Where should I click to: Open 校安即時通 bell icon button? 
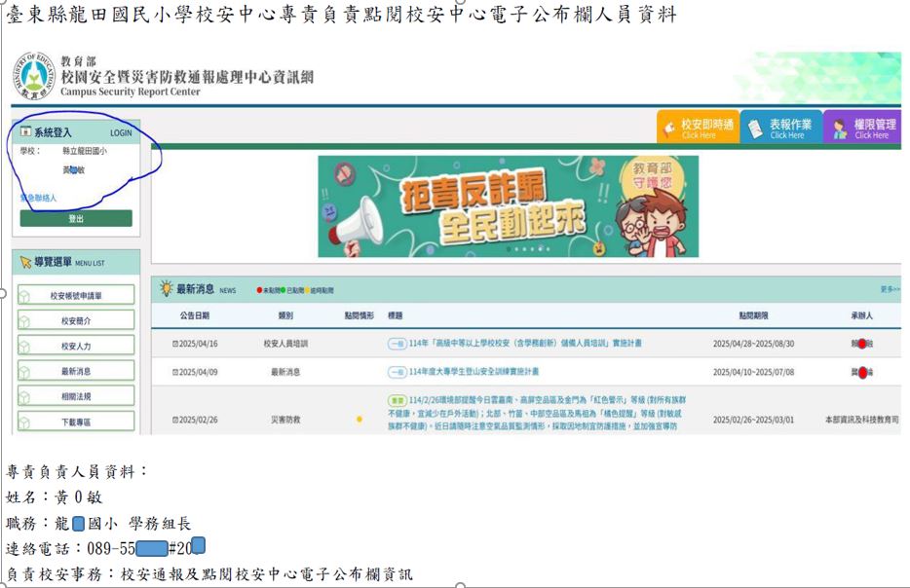[671, 129]
